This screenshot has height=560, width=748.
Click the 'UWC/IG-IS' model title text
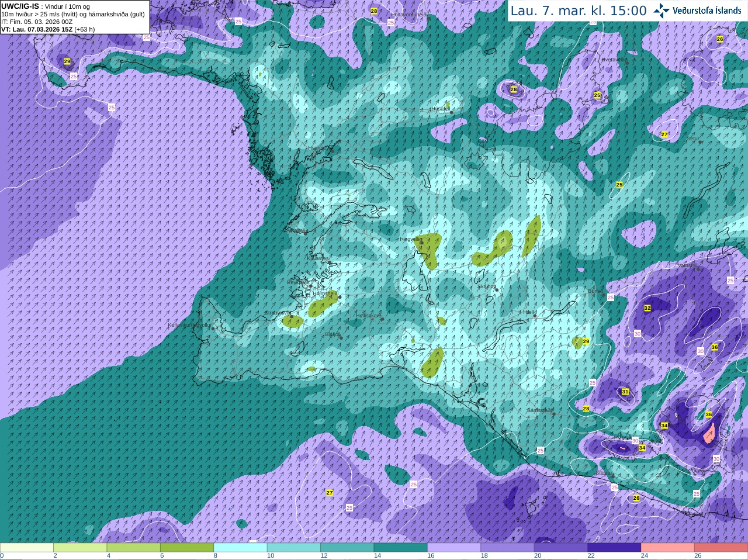[20, 6]
